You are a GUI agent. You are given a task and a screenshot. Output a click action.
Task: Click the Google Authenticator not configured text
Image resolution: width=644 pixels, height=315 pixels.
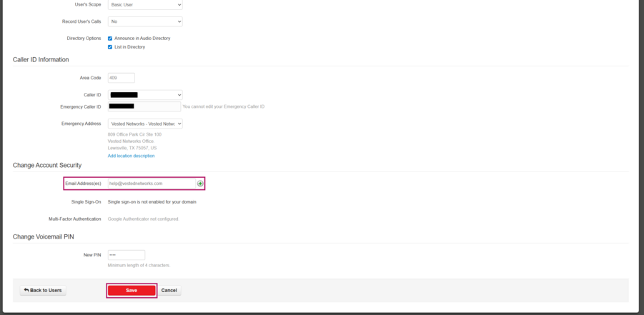click(x=143, y=219)
